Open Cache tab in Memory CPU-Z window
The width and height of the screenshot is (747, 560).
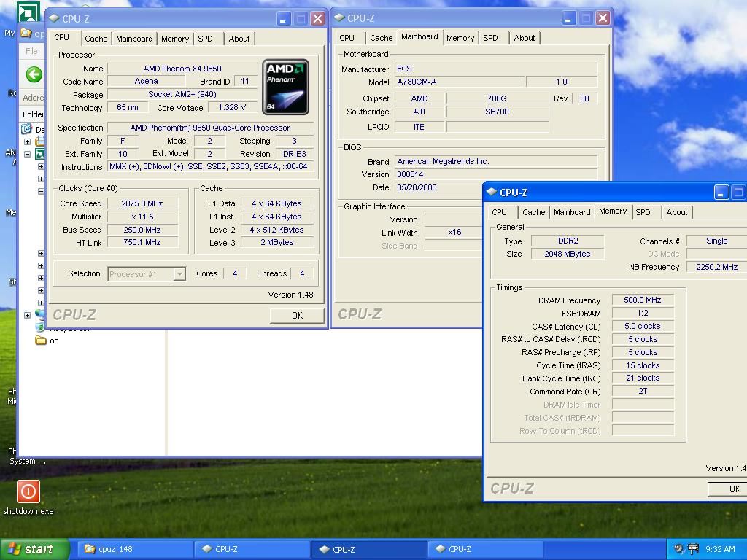click(x=533, y=212)
